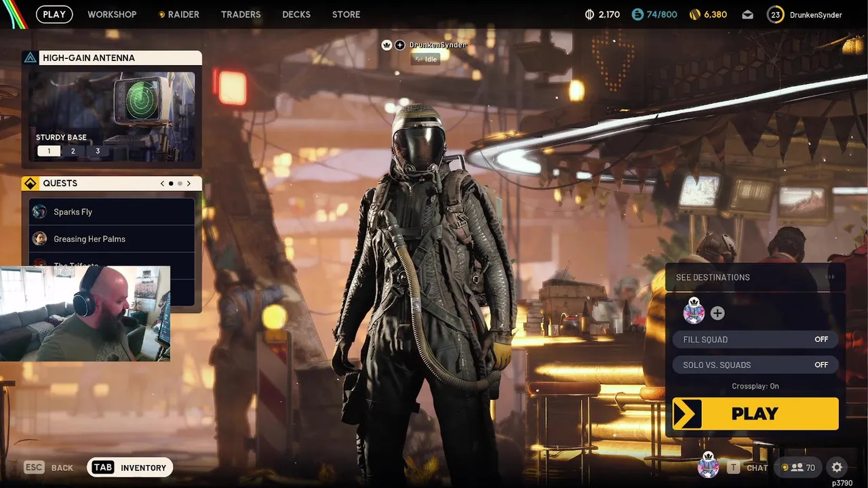Click the squad leader avatar in play panel
This screenshot has width=868, height=488.
694,311
